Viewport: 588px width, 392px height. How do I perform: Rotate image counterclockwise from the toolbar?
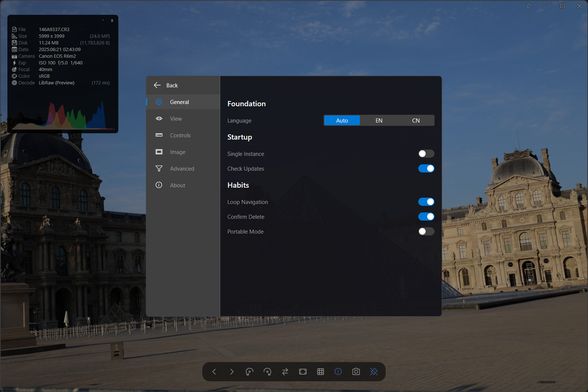250,372
